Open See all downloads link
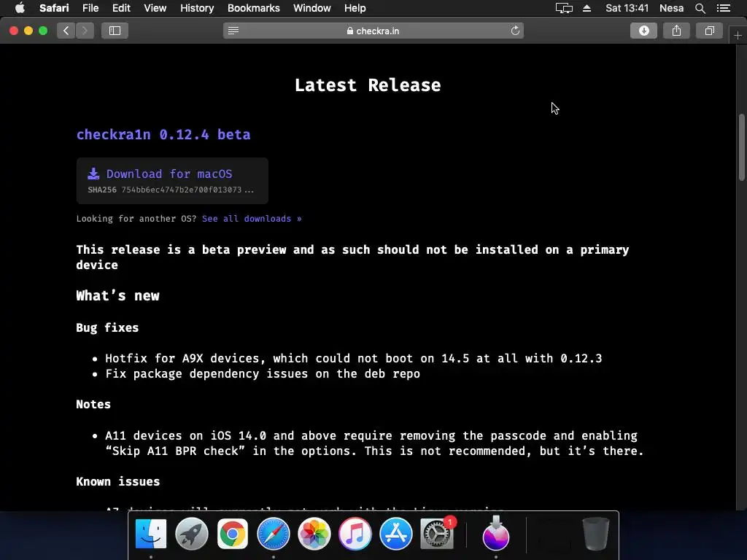747x560 pixels. point(252,219)
